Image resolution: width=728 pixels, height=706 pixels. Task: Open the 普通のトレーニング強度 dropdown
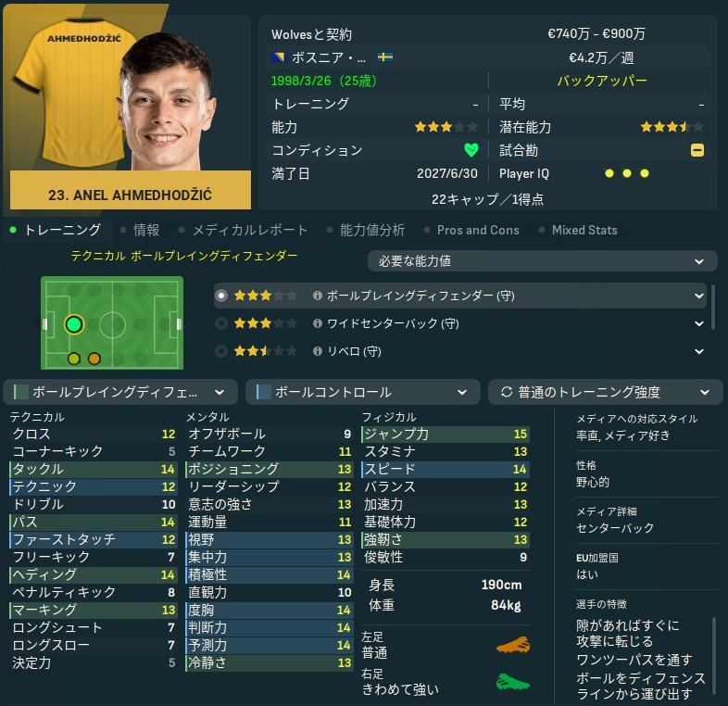(x=606, y=392)
